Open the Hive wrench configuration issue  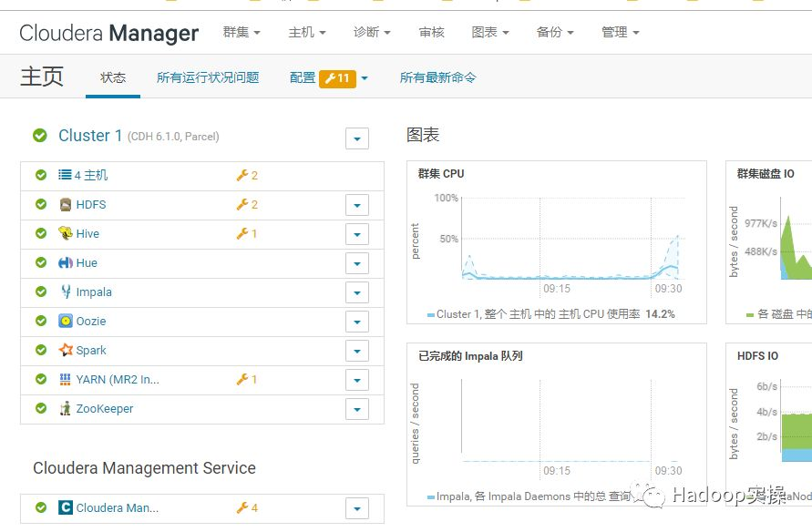[x=247, y=233]
